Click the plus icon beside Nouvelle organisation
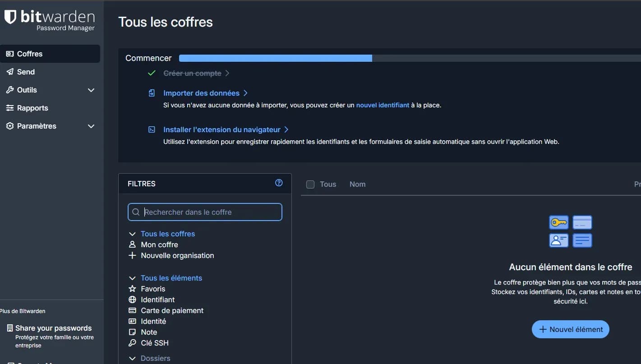641x364 pixels. click(x=132, y=255)
